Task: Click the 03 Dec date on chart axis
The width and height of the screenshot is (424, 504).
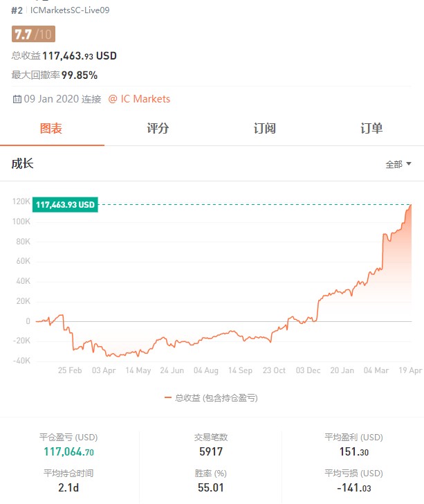Action: point(308,370)
